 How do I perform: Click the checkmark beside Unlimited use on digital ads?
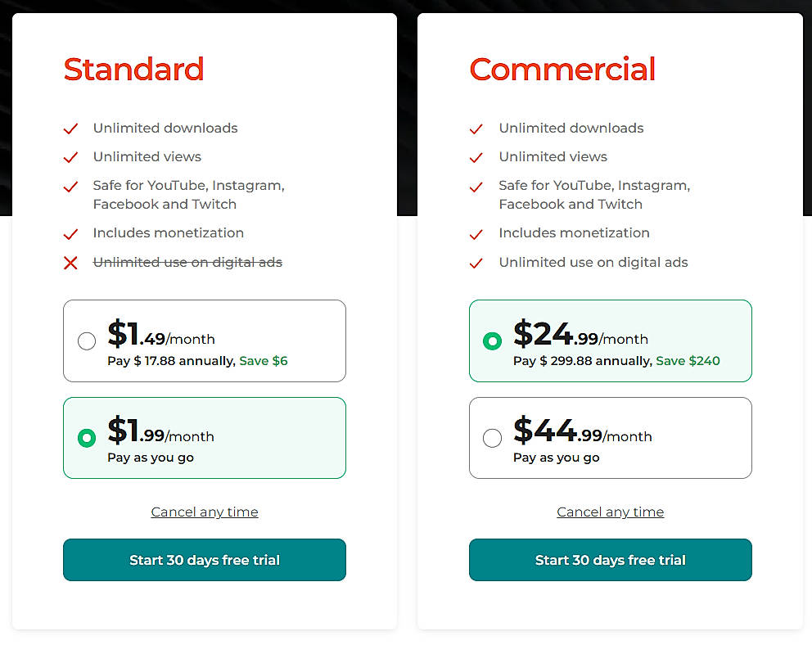pyautogui.click(x=476, y=263)
